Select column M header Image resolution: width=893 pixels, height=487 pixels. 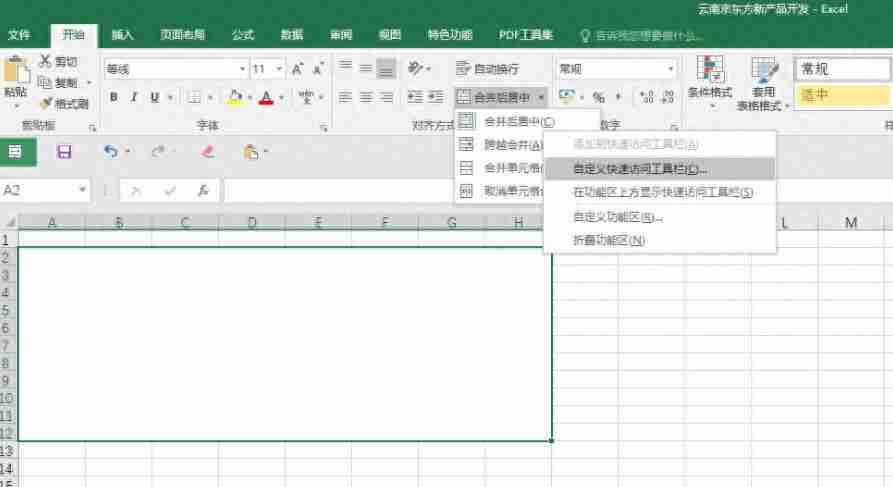click(851, 222)
